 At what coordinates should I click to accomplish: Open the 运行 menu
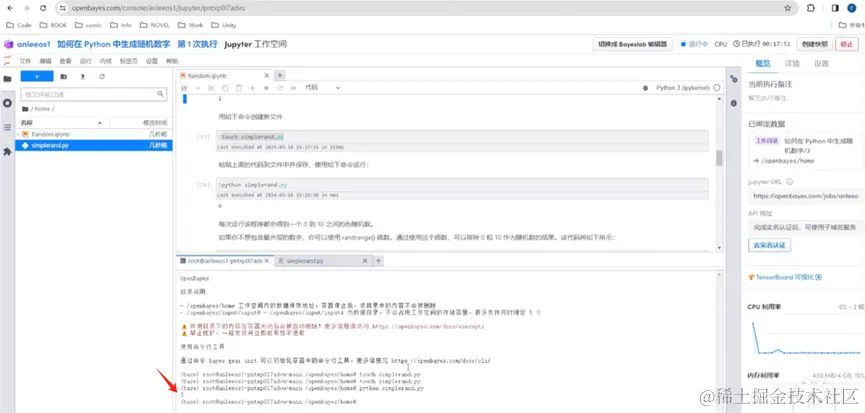click(86, 61)
